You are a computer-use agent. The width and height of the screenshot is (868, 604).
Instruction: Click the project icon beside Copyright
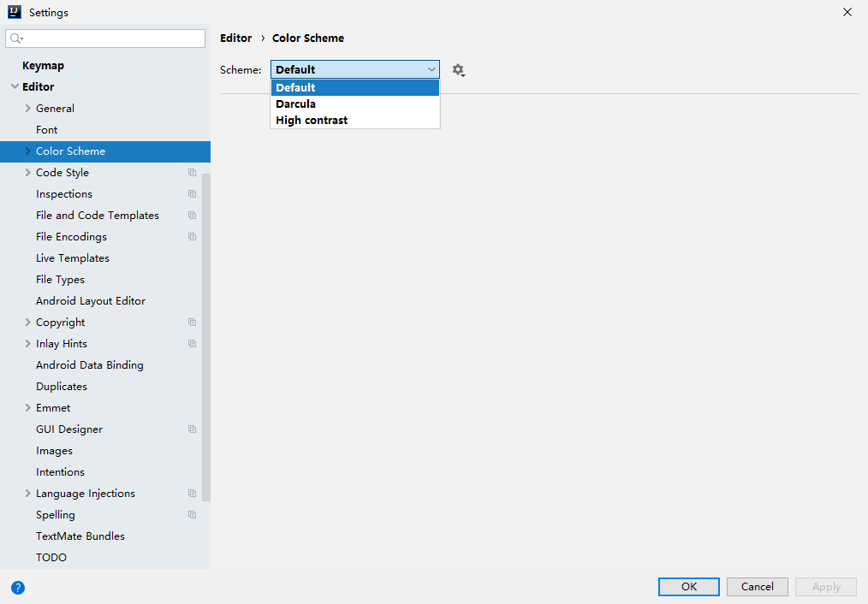[x=192, y=323]
